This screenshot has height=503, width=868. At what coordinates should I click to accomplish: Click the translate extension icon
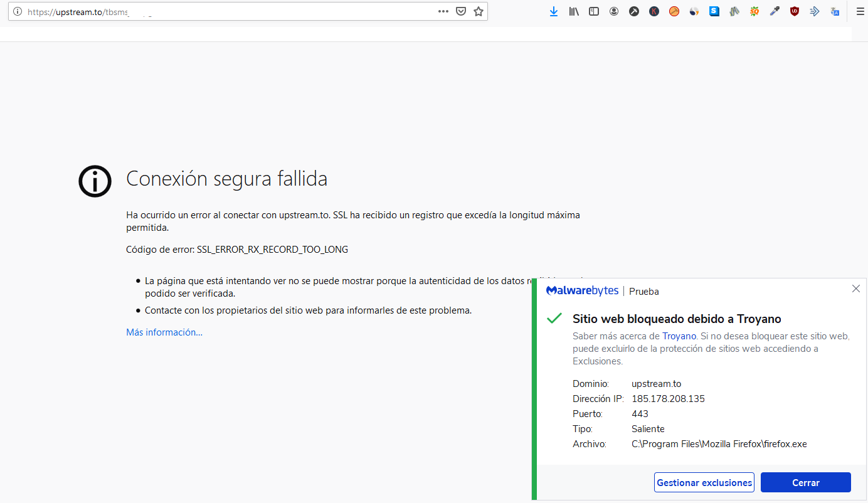click(835, 11)
